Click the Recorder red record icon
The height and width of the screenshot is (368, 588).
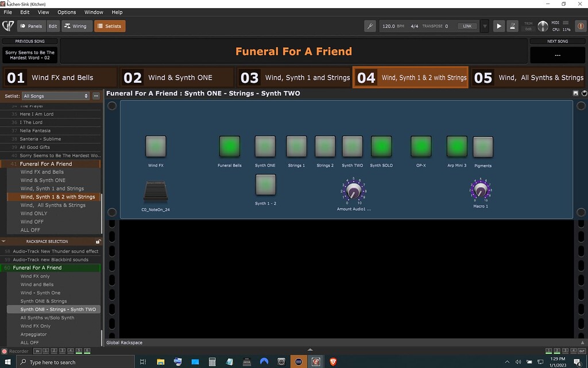coord(5,351)
